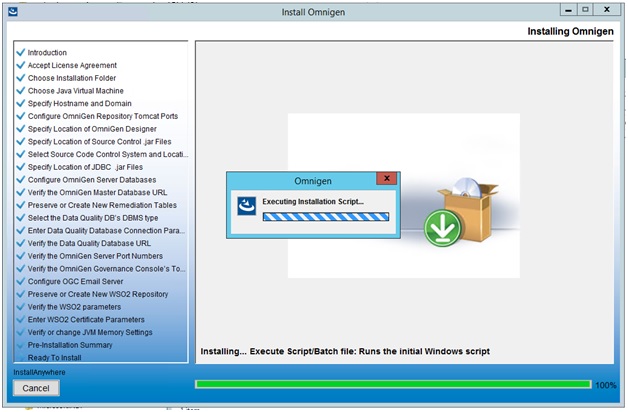The height and width of the screenshot is (412, 628).
Task: Click the Install Omnigen window title
Action: (x=313, y=12)
